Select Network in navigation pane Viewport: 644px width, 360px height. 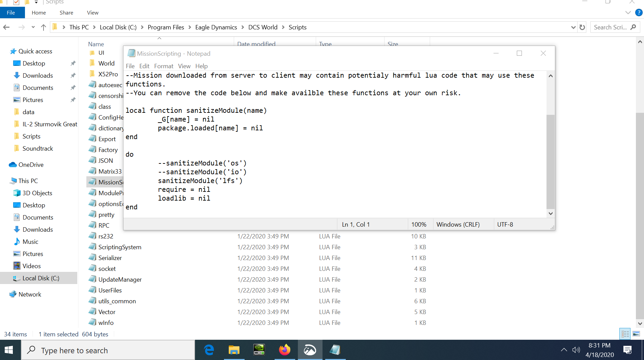pos(30,294)
